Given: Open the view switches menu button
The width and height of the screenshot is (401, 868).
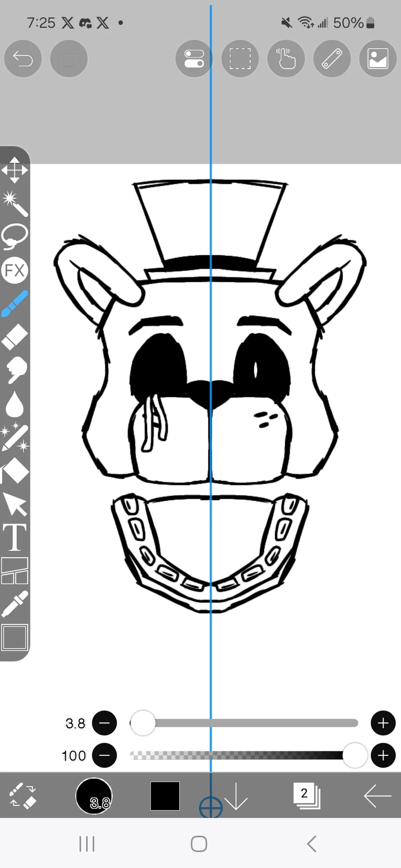Looking at the screenshot, I should [x=194, y=59].
